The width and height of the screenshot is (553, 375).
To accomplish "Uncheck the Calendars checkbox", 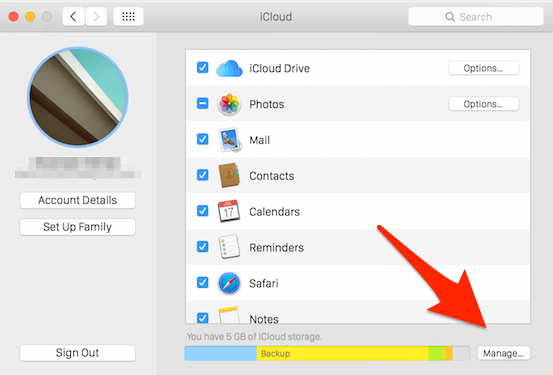I will pyautogui.click(x=202, y=211).
